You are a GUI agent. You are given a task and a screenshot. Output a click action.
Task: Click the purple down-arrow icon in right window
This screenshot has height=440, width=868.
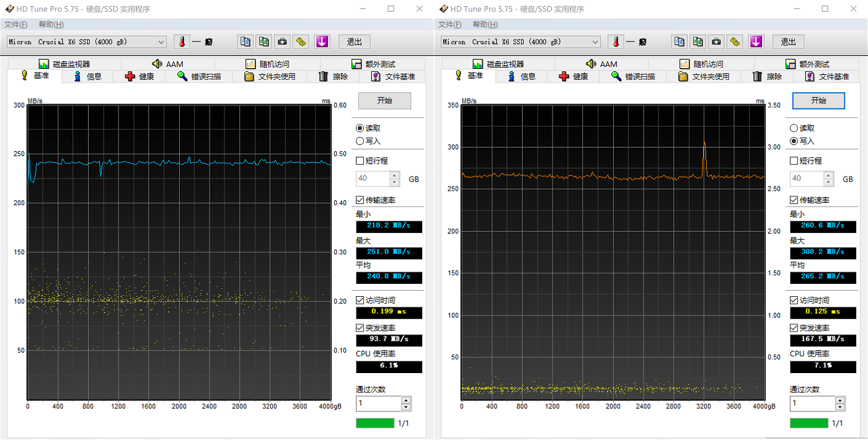[x=756, y=42]
